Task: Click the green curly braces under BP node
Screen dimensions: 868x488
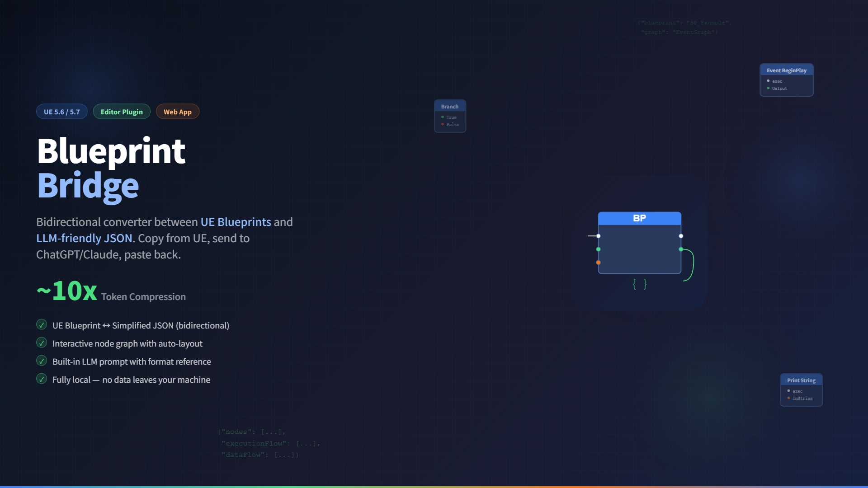Action: tap(640, 284)
